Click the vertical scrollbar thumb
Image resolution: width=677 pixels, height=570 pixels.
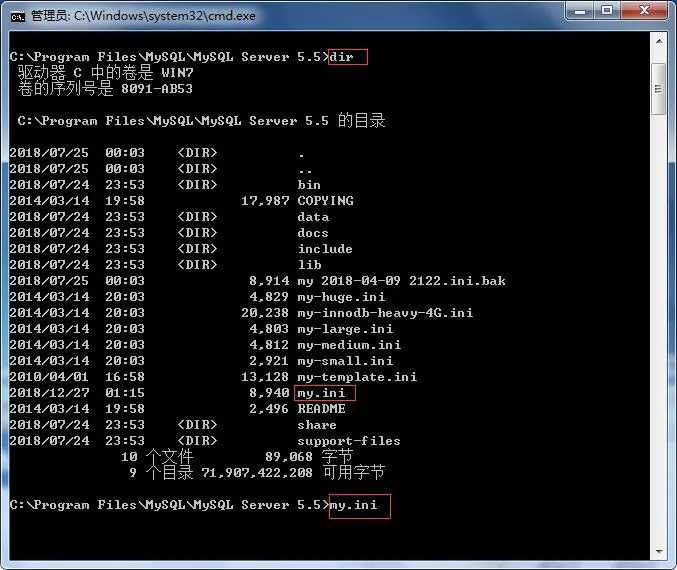pyautogui.click(x=659, y=90)
